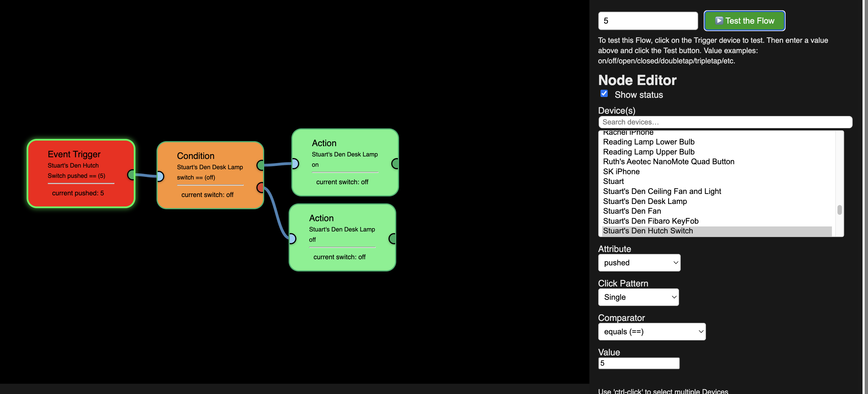
Task: Click the Condition red false output port
Action: point(261,187)
